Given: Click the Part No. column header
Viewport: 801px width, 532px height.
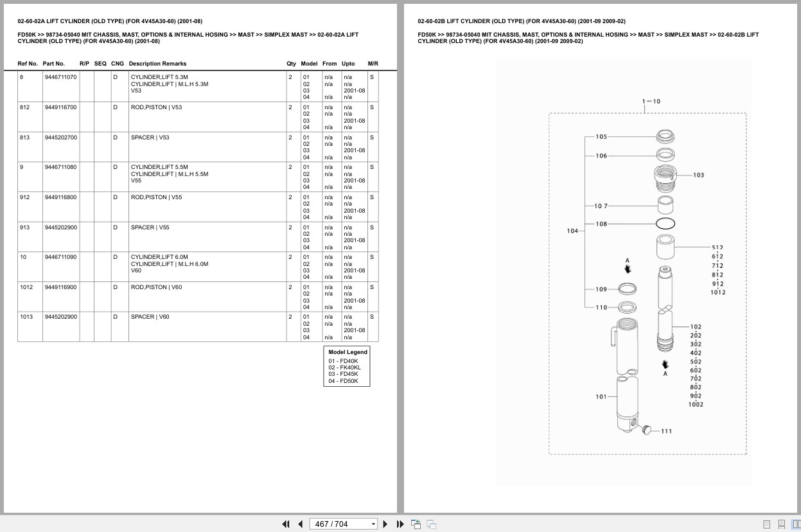Looking at the screenshot, I should click(x=54, y=64).
